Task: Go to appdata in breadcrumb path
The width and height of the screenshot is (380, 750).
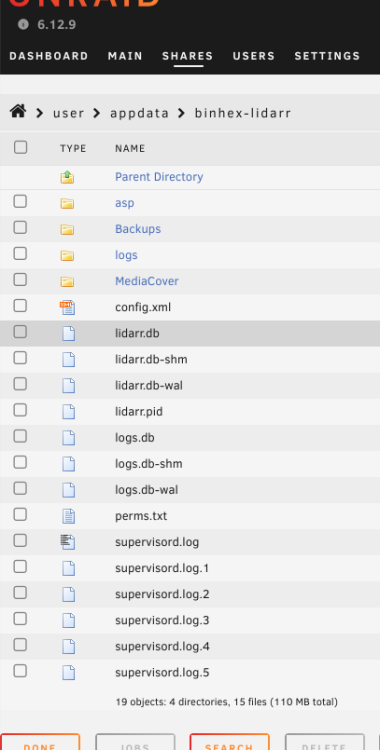Action: (140, 113)
